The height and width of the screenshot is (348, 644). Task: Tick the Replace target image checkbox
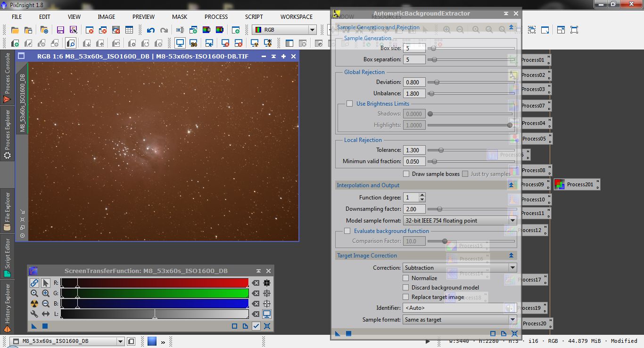tap(406, 297)
